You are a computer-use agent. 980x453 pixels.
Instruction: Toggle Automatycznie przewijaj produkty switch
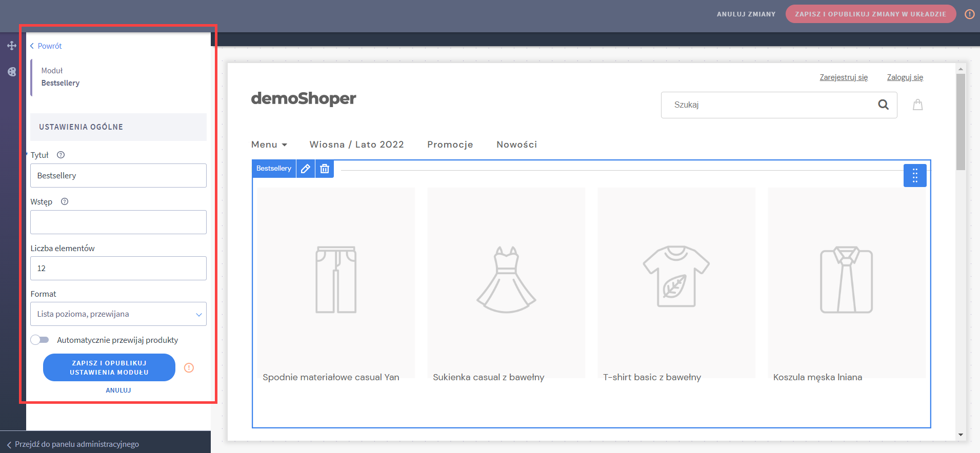tap(39, 340)
